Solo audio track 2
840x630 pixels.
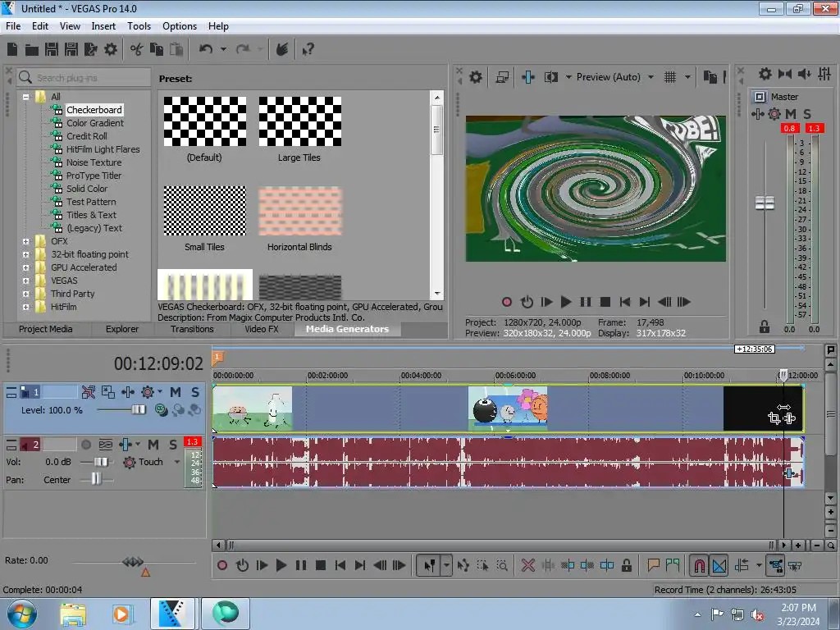(x=173, y=445)
